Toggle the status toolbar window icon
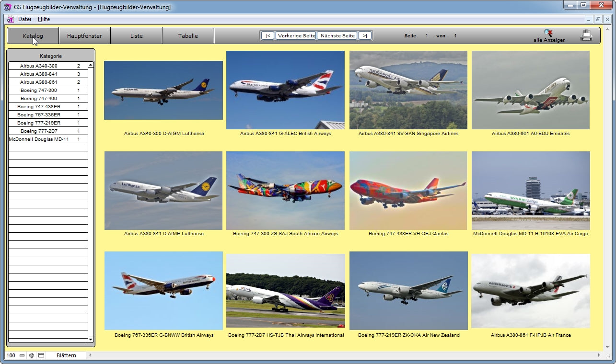Image resolution: width=616 pixels, height=364 pixels. click(x=41, y=355)
